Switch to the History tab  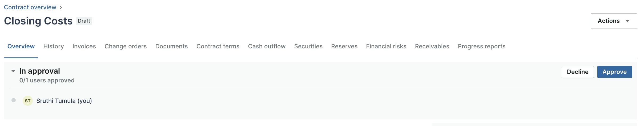pyautogui.click(x=54, y=46)
